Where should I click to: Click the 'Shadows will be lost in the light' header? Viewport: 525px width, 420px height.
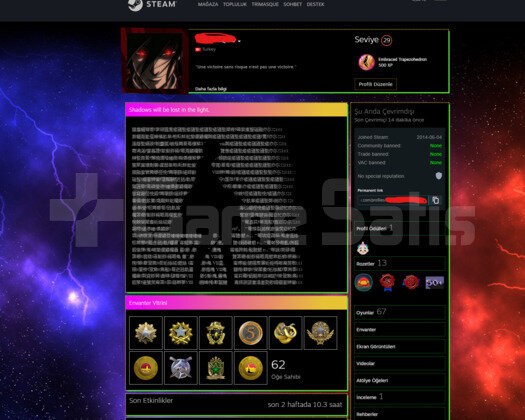[x=236, y=110]
